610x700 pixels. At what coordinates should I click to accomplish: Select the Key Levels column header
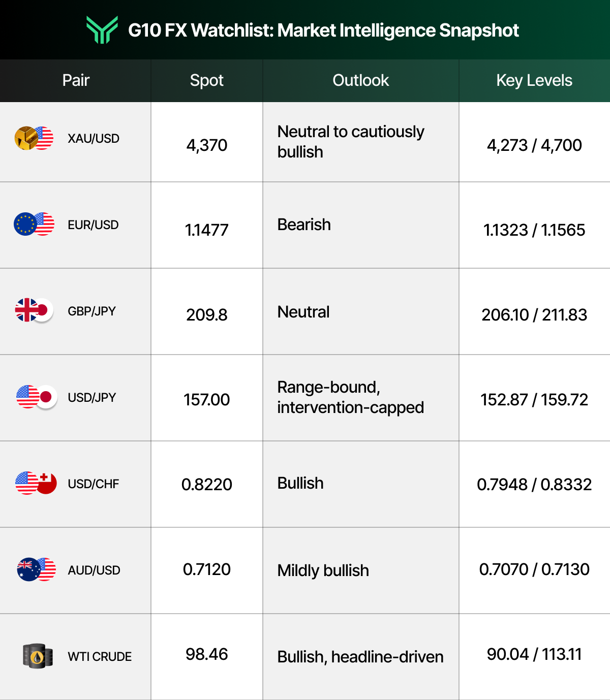pyautogui.click(x=534, y=80)
